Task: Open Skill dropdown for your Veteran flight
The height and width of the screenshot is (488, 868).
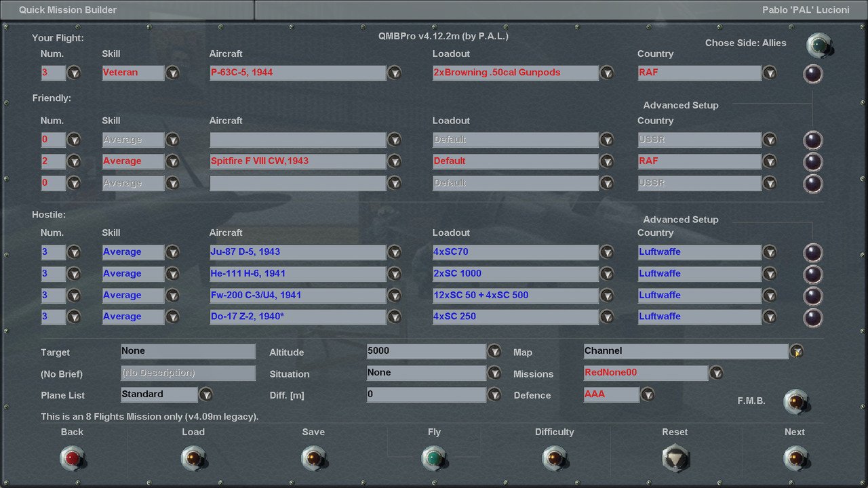Action: click(x=172, y=73)
